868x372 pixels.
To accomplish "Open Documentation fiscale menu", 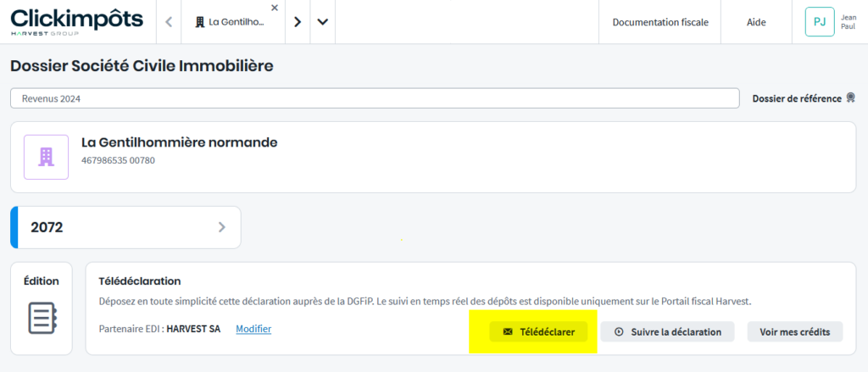I will coord(659,22).
